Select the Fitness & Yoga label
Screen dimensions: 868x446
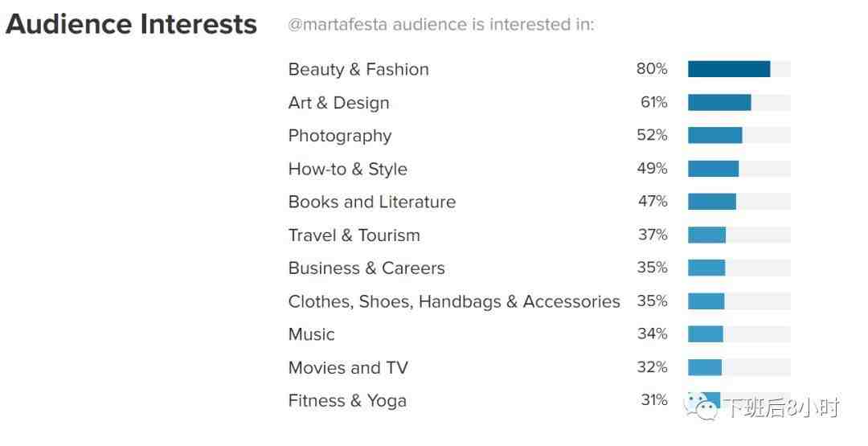347,401
